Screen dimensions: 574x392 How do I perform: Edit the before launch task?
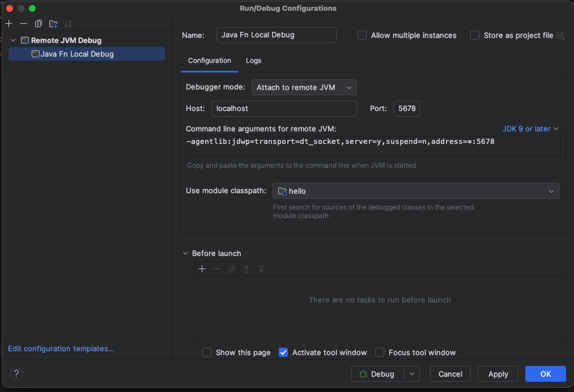231,269
